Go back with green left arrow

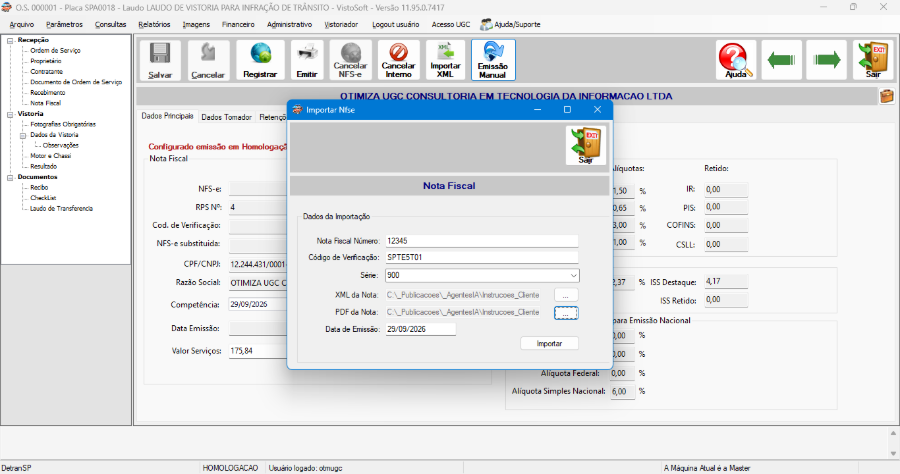(781, 60)
